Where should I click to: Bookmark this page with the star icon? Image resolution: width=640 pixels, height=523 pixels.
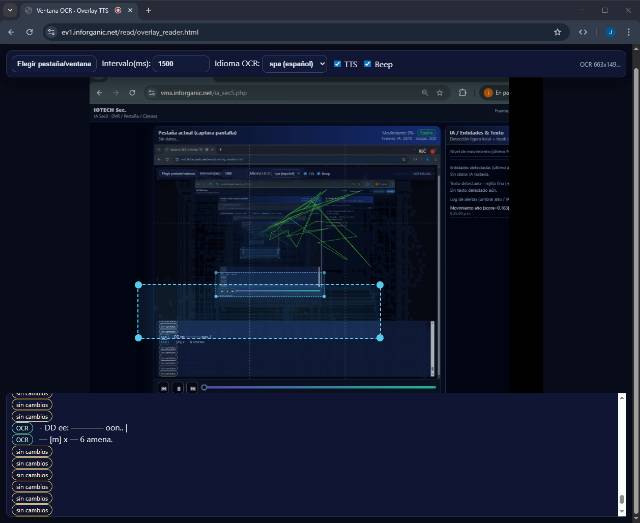pyautogui.click(x=557, y=32)
